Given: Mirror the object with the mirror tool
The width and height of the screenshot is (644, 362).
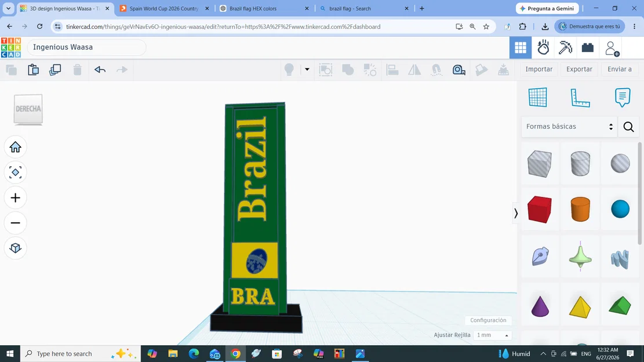Looking at the screenshot, I should click(x=414, y=70).
